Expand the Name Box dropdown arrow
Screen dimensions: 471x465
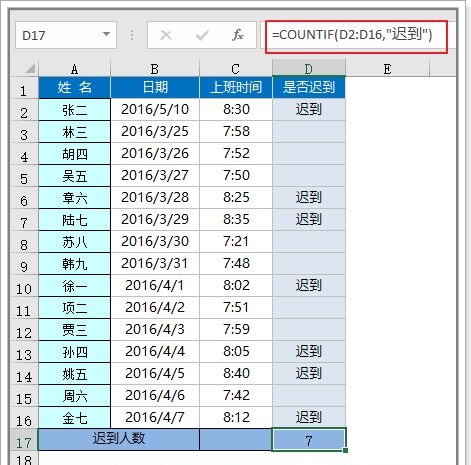point(106,34)
